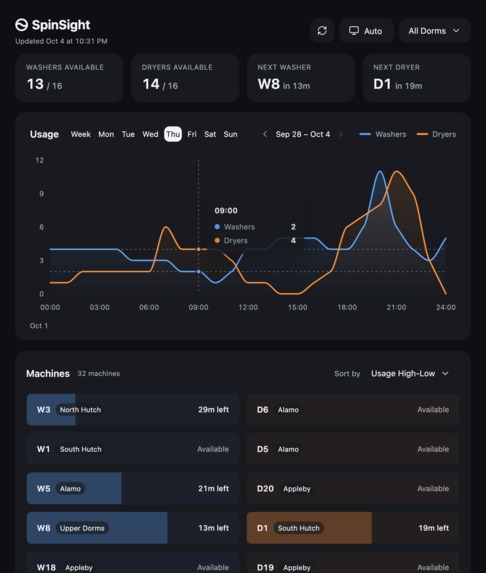Open the All Dorms dropdown
This screenshot has width=486, height=573.
tap(434, 31)
